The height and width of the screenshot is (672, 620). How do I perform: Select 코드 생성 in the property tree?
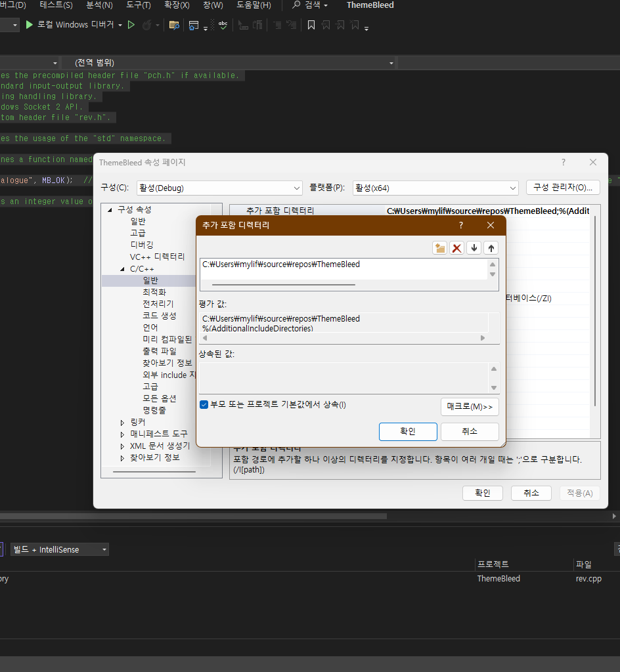(x=160, y=316)
